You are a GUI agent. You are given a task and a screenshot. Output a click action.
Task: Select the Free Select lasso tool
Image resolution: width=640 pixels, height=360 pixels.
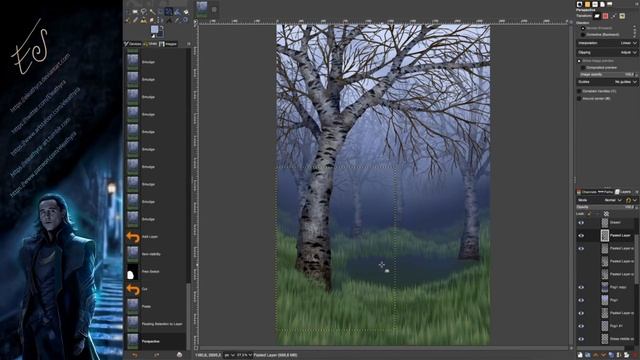click(144, 12)
